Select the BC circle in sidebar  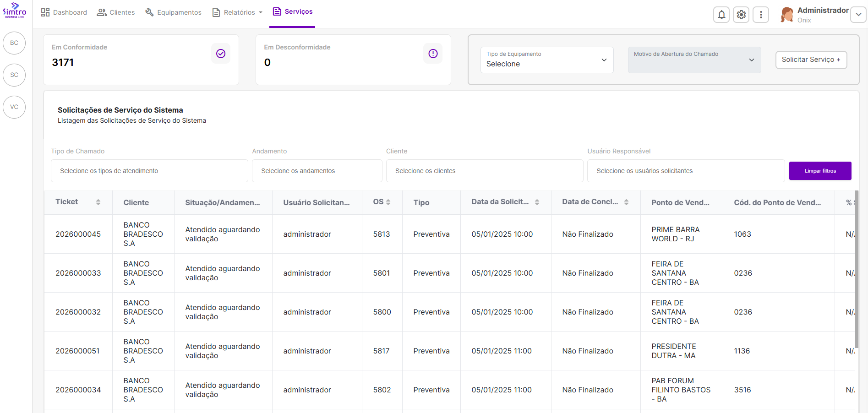click(14, 43)
